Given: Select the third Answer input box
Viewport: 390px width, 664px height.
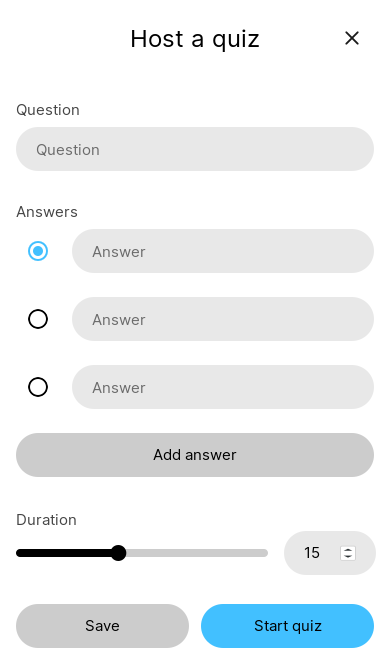Looking at the screenshot, I should [x=223, y=387].
